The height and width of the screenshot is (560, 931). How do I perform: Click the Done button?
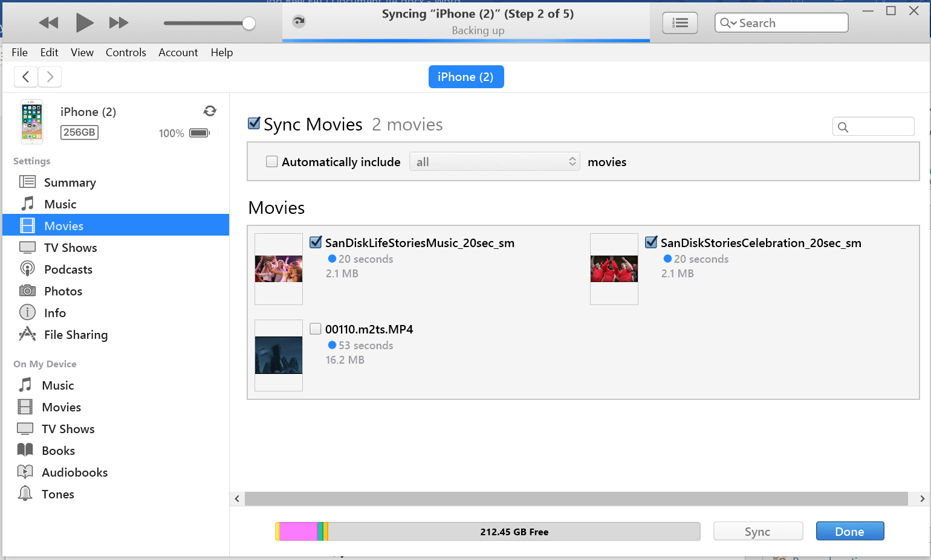pyautogui.click(x=850, y=531)
